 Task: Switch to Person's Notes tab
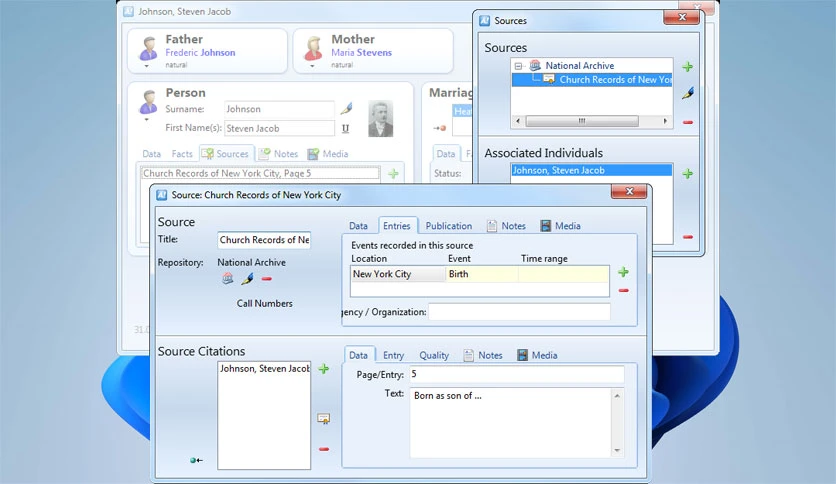pos(279,154)
